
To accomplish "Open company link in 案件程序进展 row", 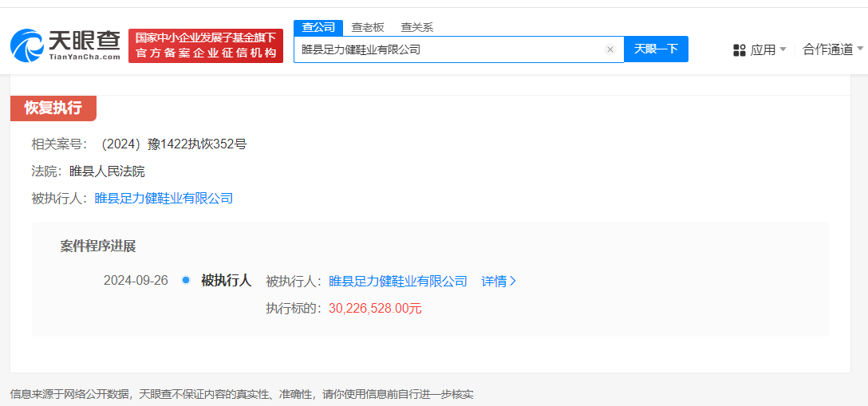I will pos(398,281).
